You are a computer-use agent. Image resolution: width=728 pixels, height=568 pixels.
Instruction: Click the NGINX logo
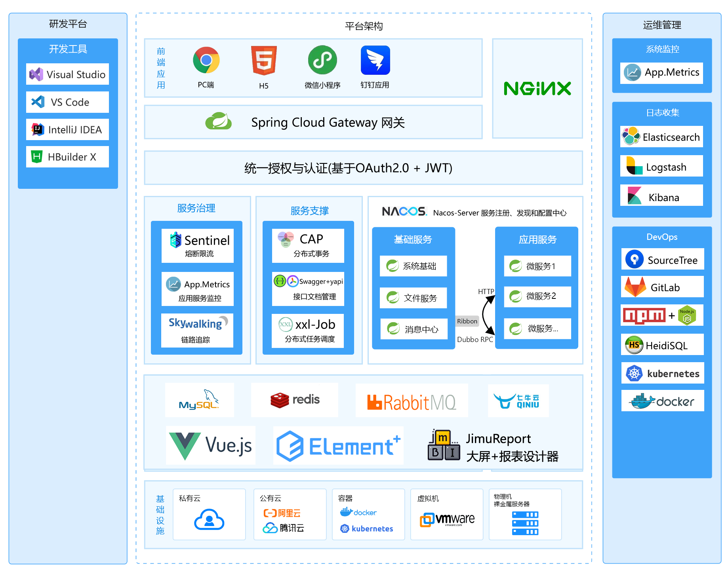pyautogui.click(x=537, y=88)
